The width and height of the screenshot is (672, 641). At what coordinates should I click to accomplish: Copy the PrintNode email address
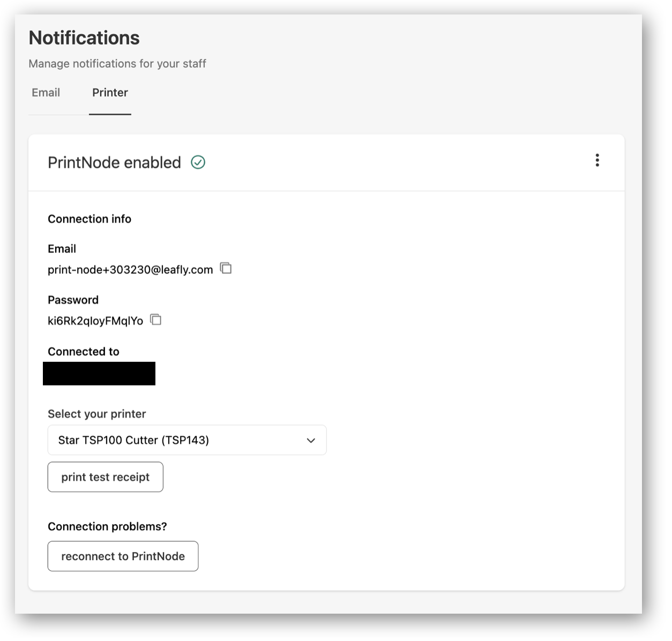tap(226, 268)
